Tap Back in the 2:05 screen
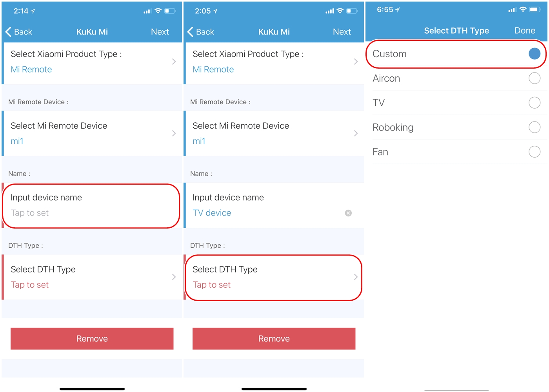Viewport: 549px width, 392px height. click(201, 32)
